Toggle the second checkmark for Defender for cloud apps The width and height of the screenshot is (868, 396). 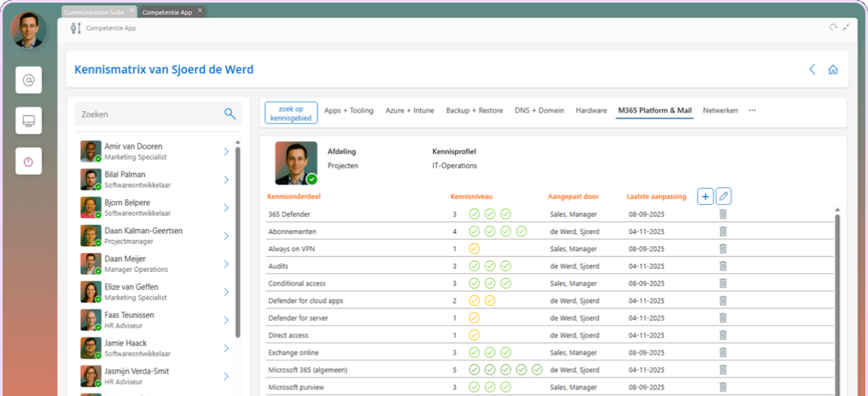(x=490, y=300)
